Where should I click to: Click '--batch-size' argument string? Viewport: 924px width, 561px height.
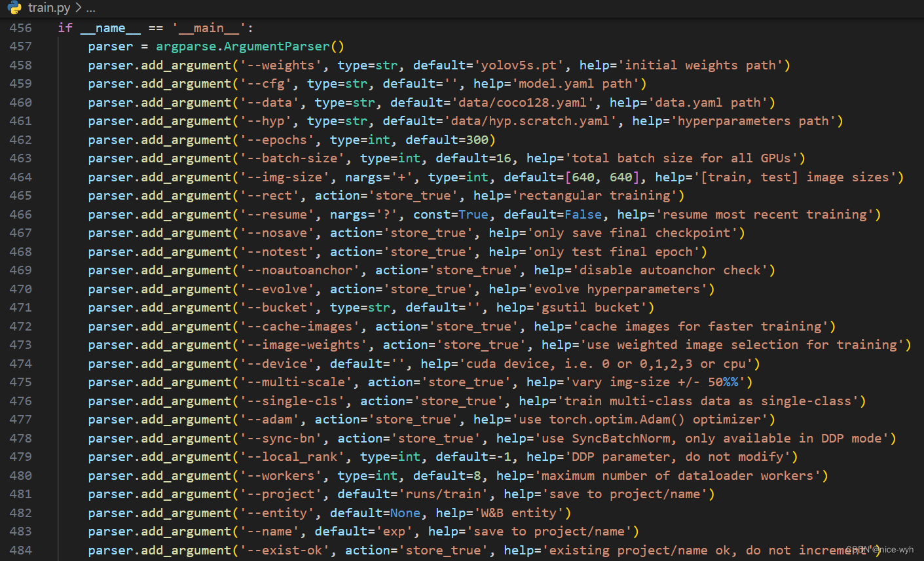(292, 158)
